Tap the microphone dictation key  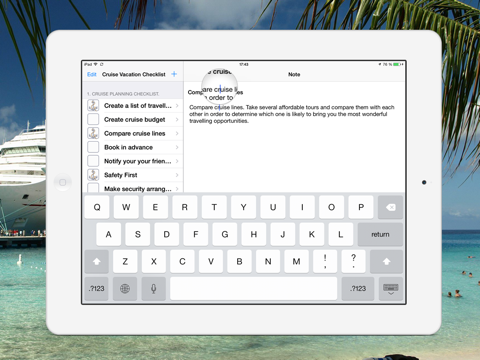[153, 288]
